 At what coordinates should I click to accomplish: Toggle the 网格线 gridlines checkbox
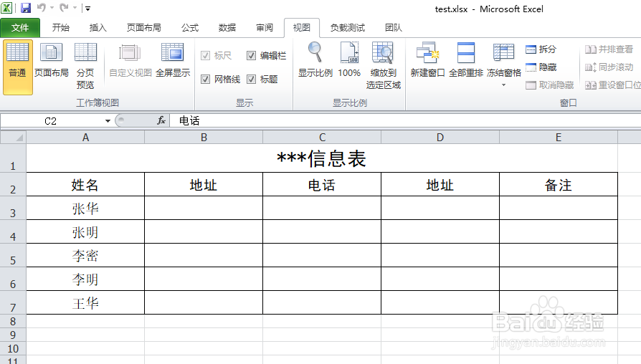point(205,79)
